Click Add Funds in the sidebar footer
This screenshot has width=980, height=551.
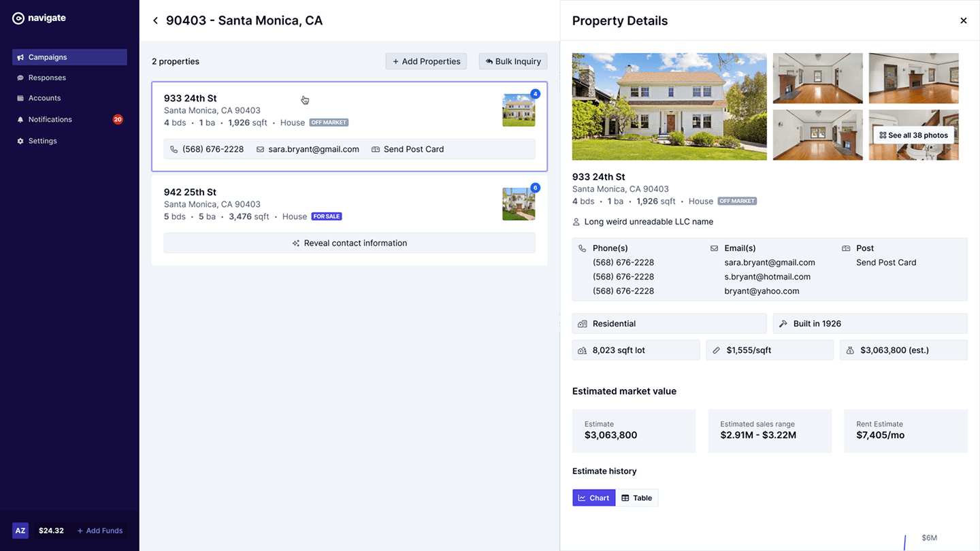[100, 531]
